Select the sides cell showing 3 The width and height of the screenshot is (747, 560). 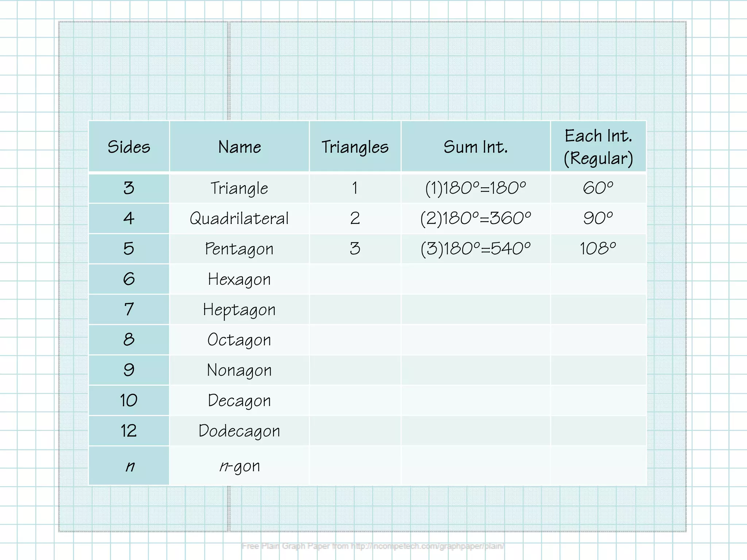[x=129, y=188]
